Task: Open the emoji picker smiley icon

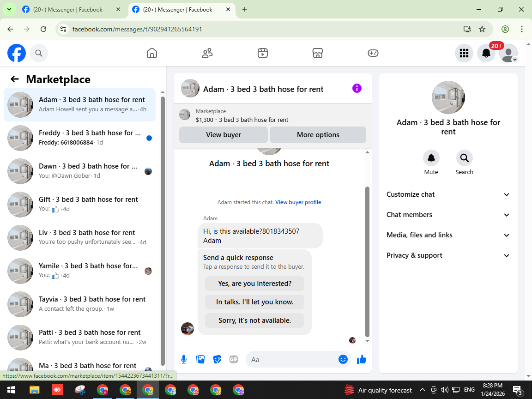Action: (343, 359)
